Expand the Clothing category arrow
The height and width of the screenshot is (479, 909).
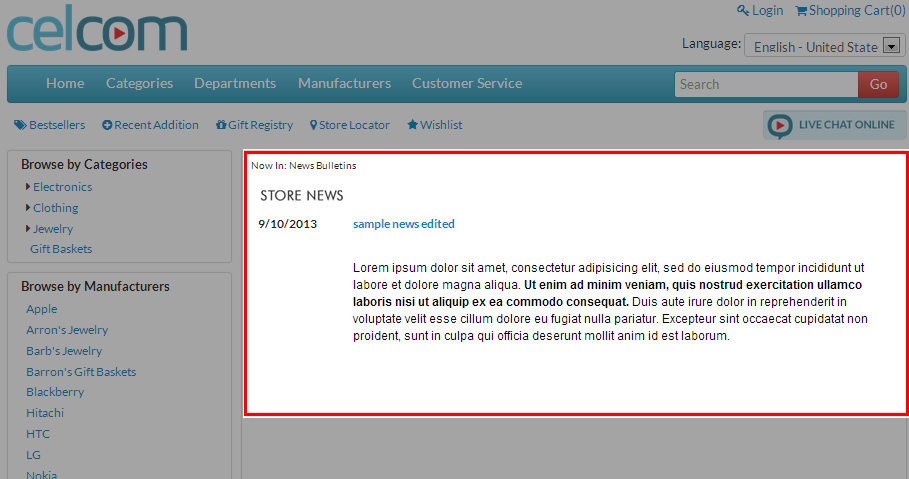(x=28, y=208)
